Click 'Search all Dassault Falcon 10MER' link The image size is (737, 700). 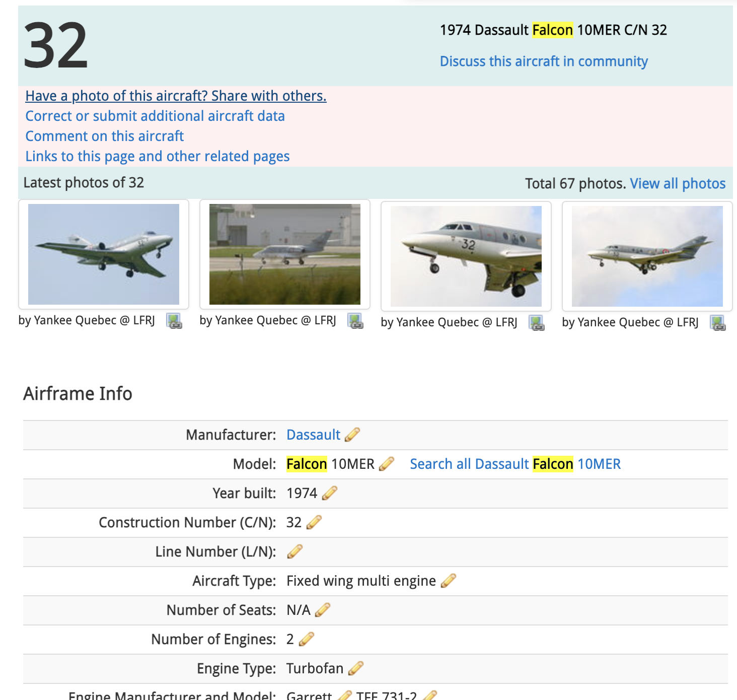[515, 464]
